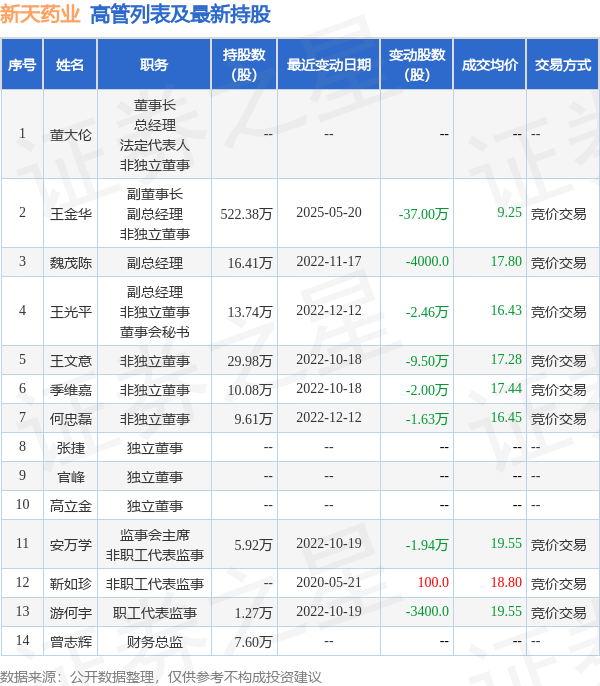Click the 新天药业 company name in the title
Screen dimensions: 600x686
tap(40, 14)
